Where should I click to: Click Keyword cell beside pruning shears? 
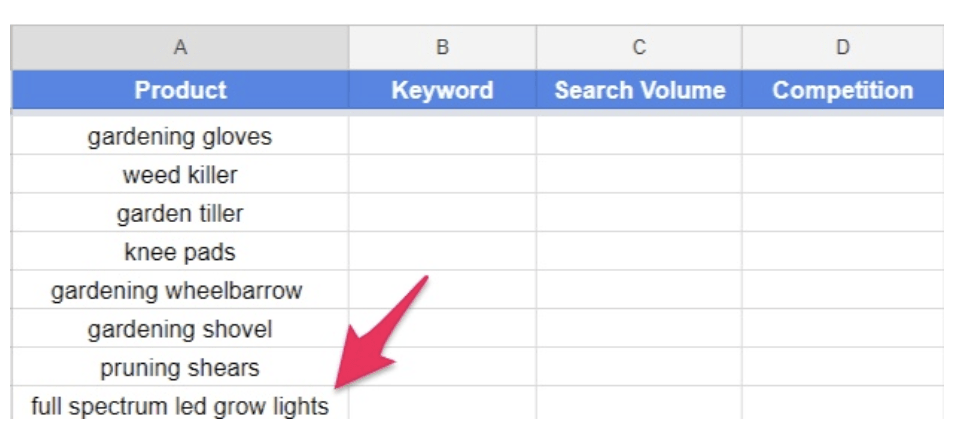[x=442, y=368]
